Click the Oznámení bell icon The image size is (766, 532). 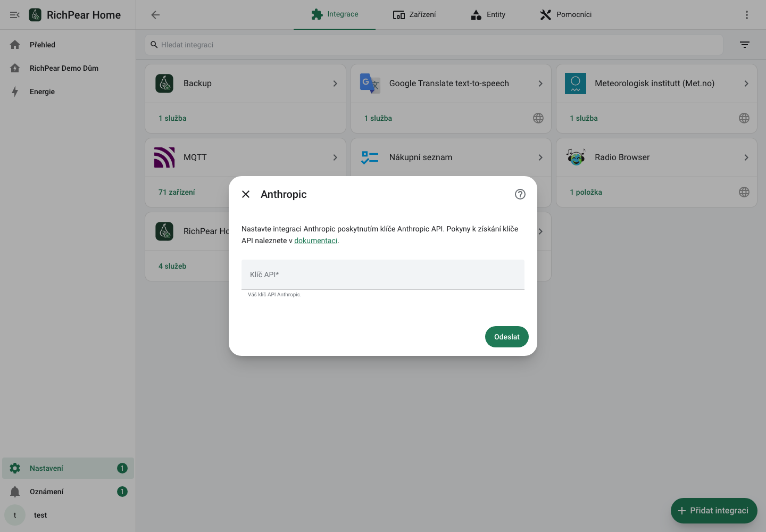pos(15,492)
